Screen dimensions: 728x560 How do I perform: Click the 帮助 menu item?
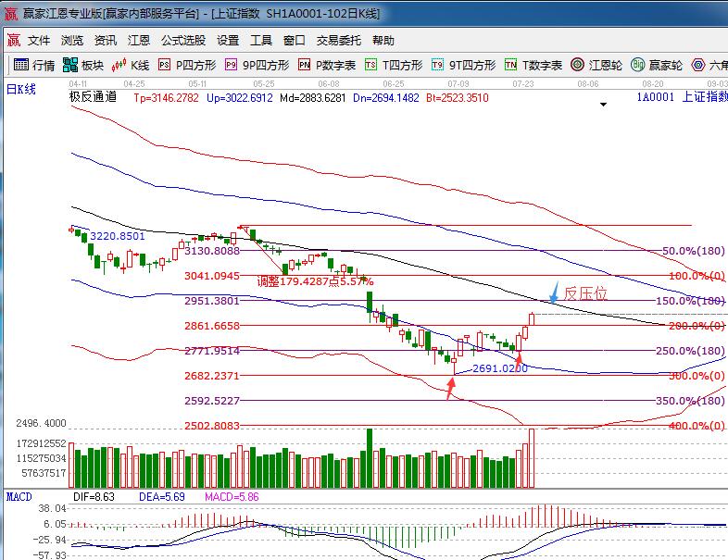pyautogui.click(x=383, y=41)
